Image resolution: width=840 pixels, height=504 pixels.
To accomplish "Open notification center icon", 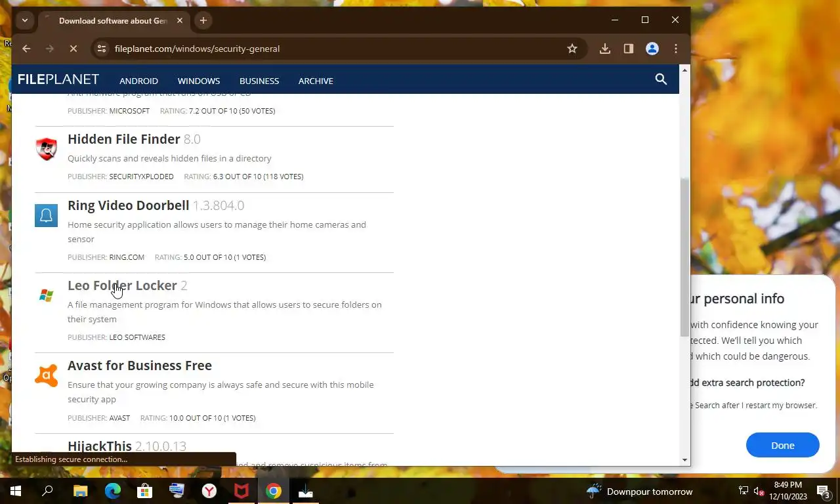I will pos(823,491).
